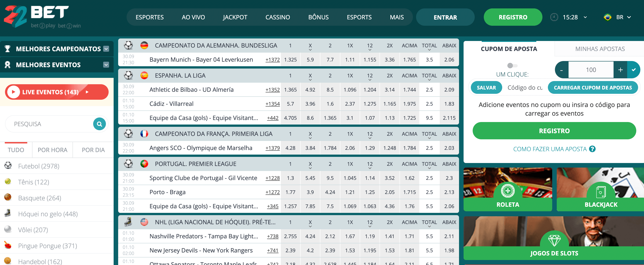Image resolution: width=644 pixels, height=265 pixels.
Task: Select odds 4.24 for Braga win
Action: coord(330,192)
